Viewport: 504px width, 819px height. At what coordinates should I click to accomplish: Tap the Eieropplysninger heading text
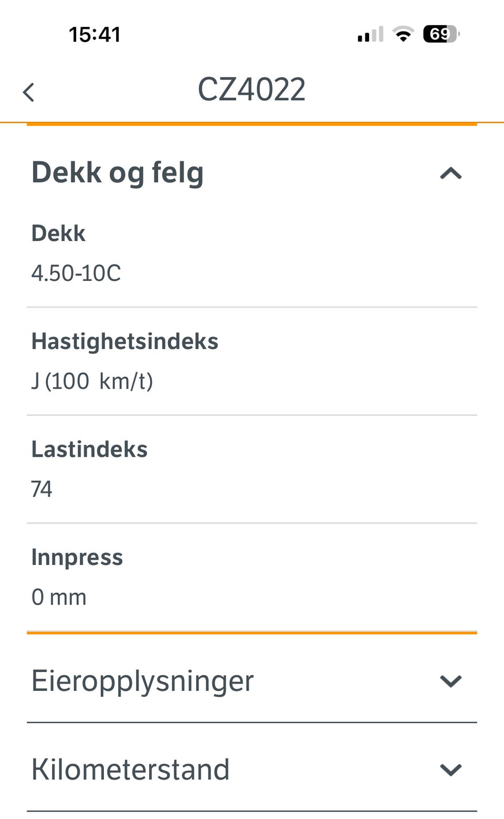point(142,682)
